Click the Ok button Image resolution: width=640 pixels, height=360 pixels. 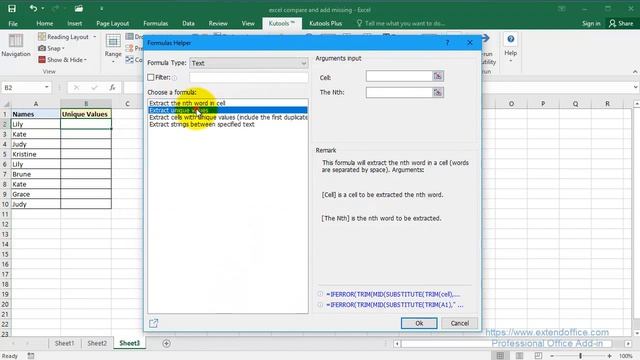tap(419, 323)
